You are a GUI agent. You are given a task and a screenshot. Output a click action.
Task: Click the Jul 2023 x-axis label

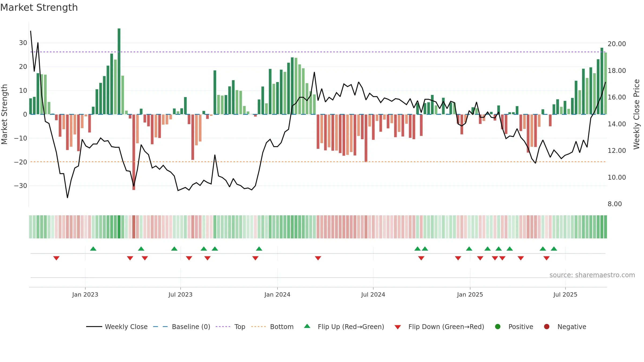[x=180, y=294]
